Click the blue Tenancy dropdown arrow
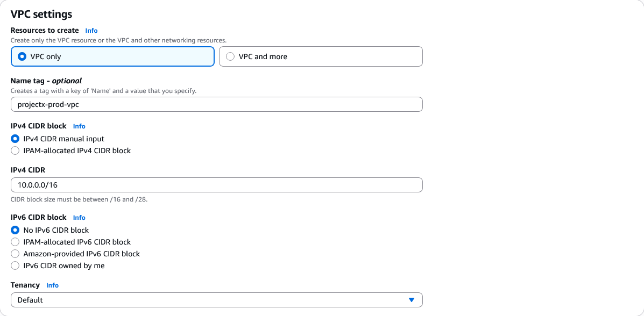This screenshot has width=644, height=316. pos(412,300)
